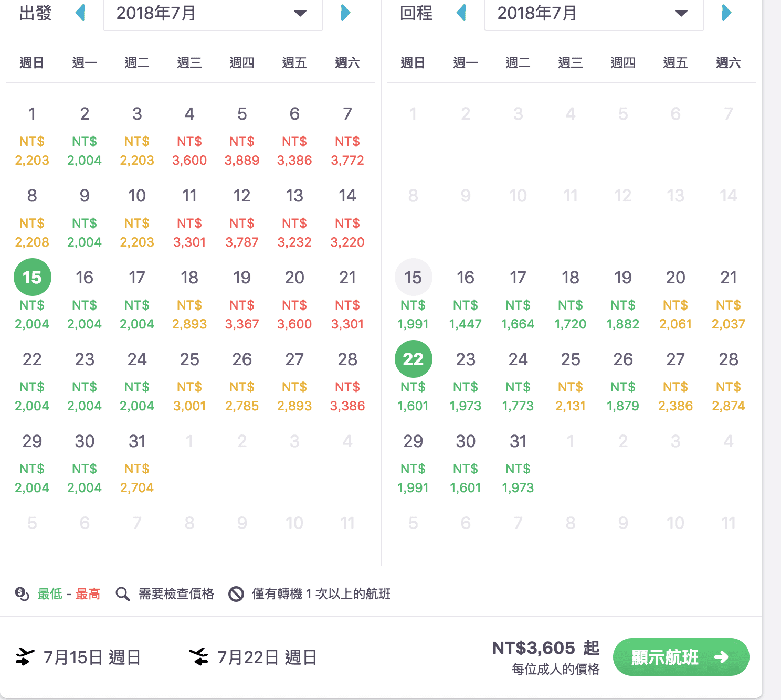Select departure date July 1 NT$2,203
The image size is (781, 700).
click(32, 136)
